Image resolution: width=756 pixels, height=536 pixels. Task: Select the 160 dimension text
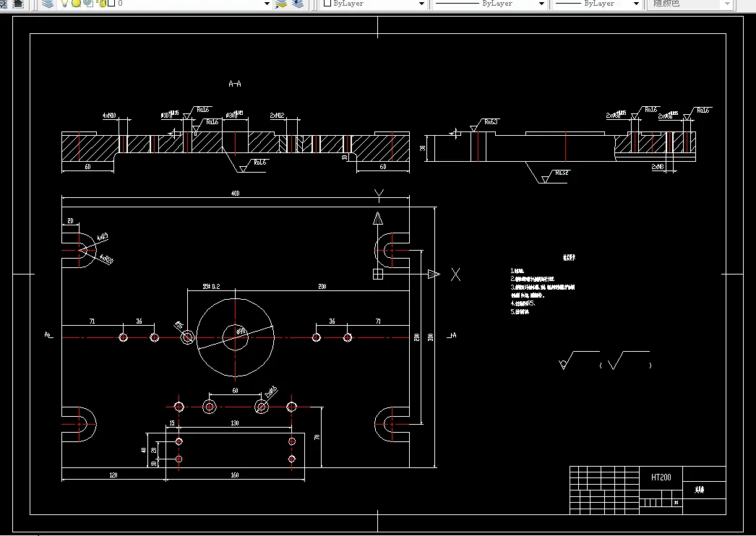click(x=235, y=475)
